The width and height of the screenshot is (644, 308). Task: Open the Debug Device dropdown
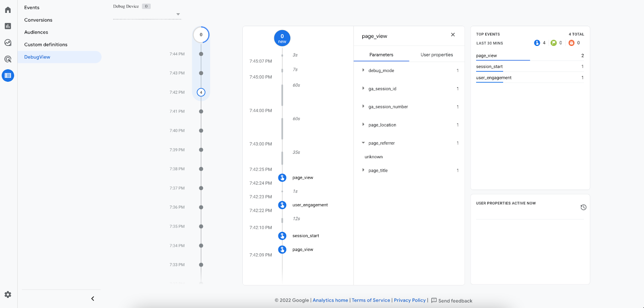click(x=147, y=14)
